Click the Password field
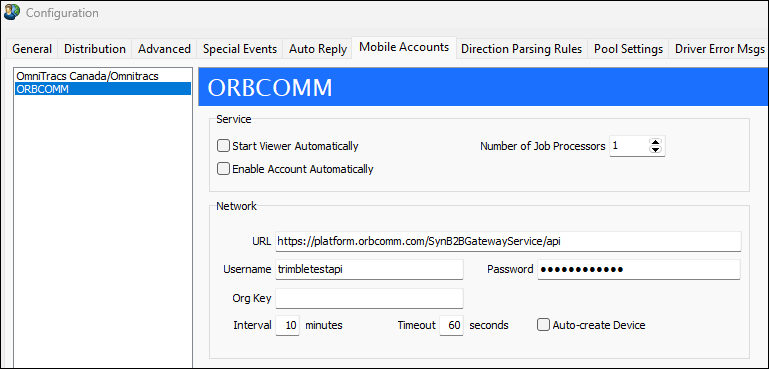This screenshot has width=769, height=369. click(x=639, y=269)
